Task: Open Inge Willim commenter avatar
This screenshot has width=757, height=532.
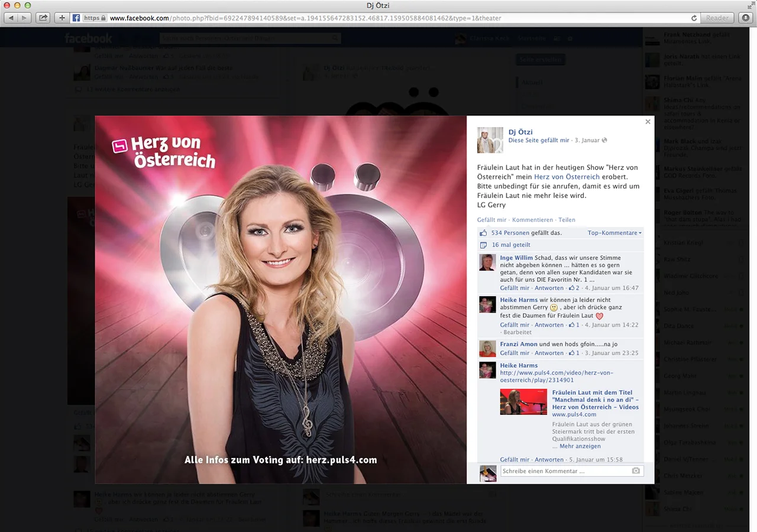Action: (487, 262)
